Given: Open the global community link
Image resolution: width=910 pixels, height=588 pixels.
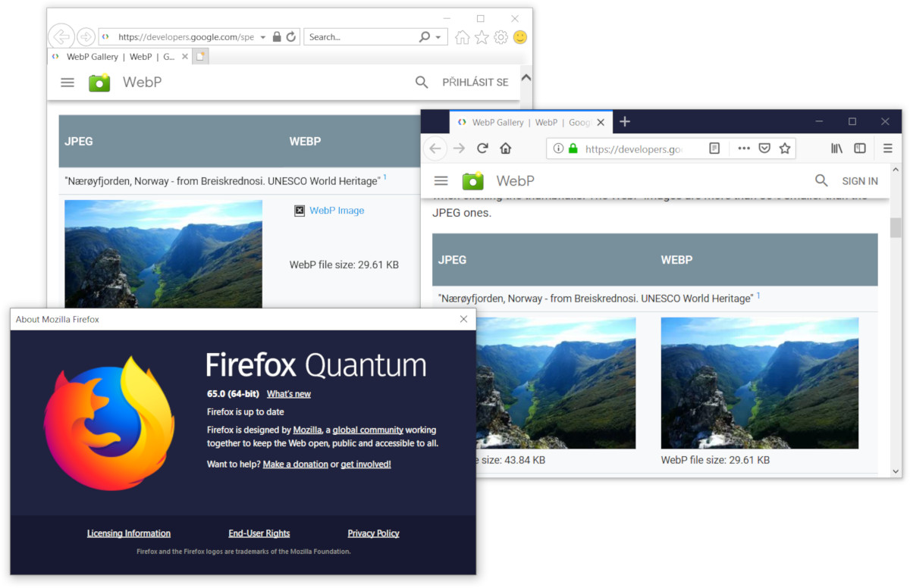Looking at the screenshot, I should (x=368, y=430).
